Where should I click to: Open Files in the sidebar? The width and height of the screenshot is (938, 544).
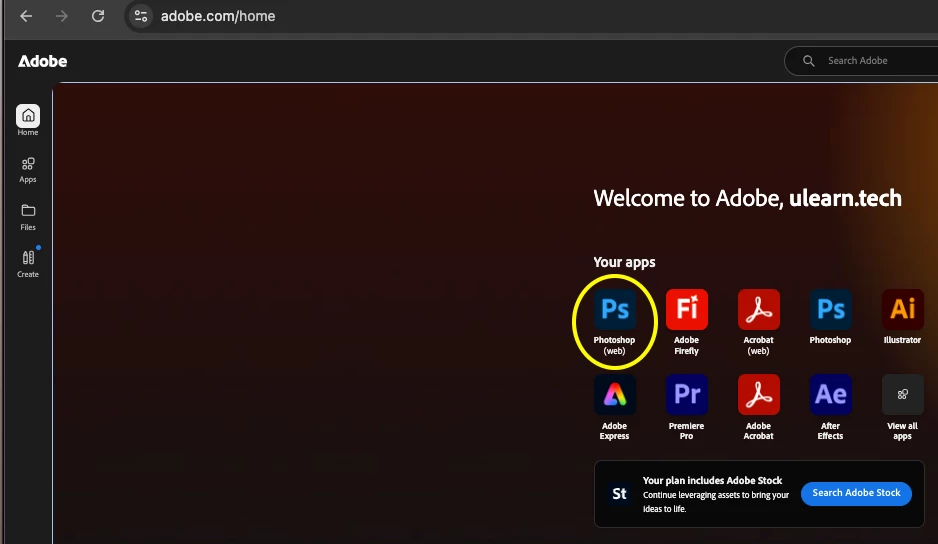(x=28, y=217)
